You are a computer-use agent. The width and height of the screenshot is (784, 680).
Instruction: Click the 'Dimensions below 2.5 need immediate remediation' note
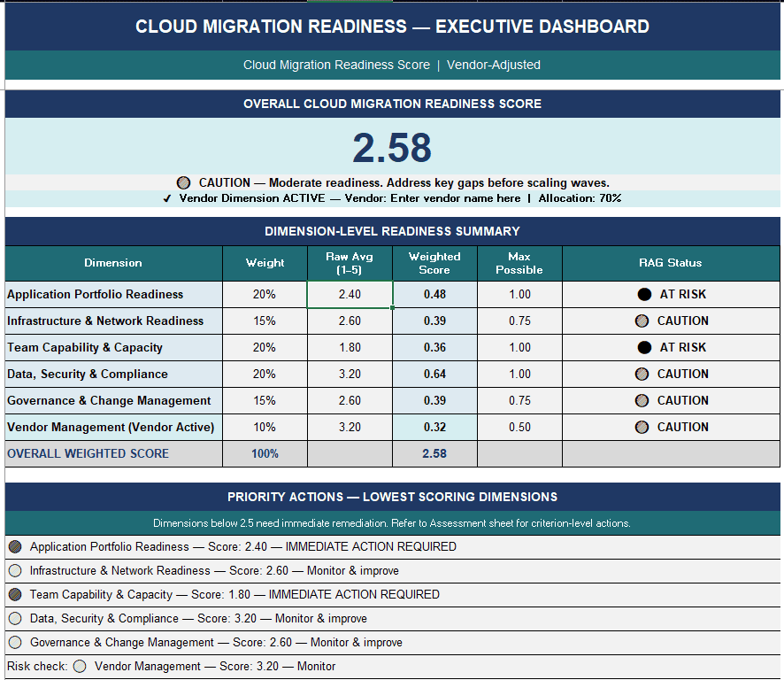(393, 523)
